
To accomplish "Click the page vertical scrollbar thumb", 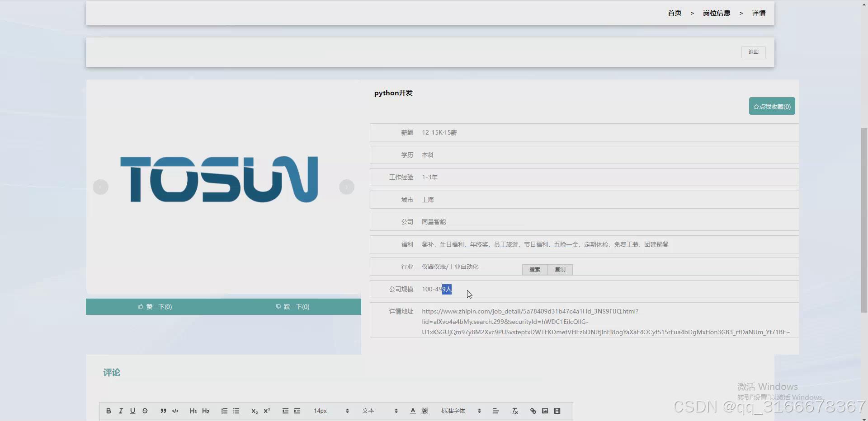I will pos(864,220).
